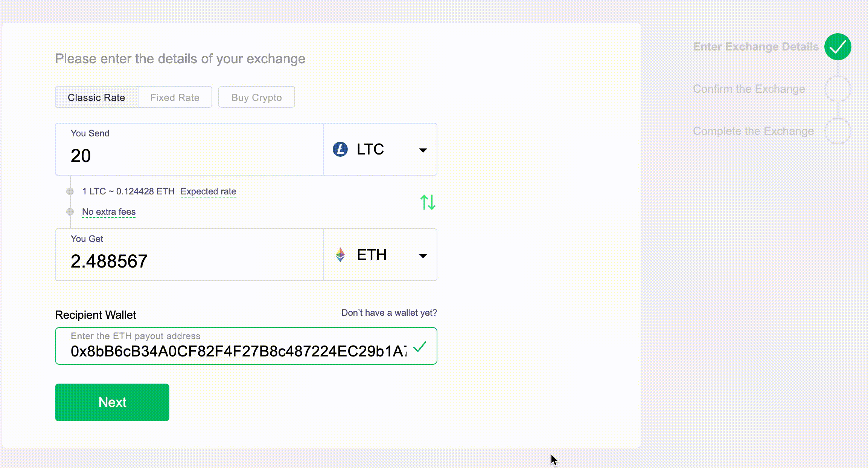This screenshot has height=468, width=868.
Task: Click the green swap currencies arrows icon
Action: [x=428, y=202]
